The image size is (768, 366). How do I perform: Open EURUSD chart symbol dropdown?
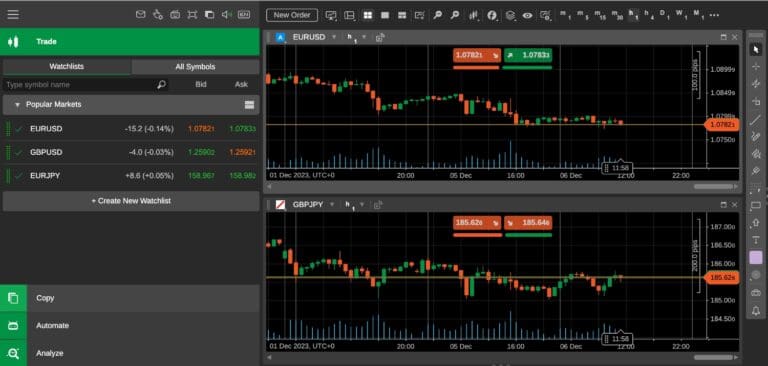(x=334, y=37)
